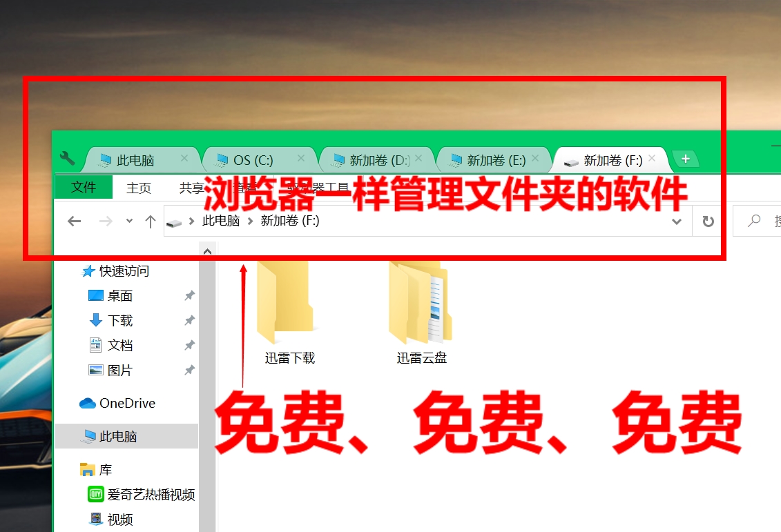This screenshot has width=781, height=532.
Task: Go back with the back arrow
Action: coord(75,221)
